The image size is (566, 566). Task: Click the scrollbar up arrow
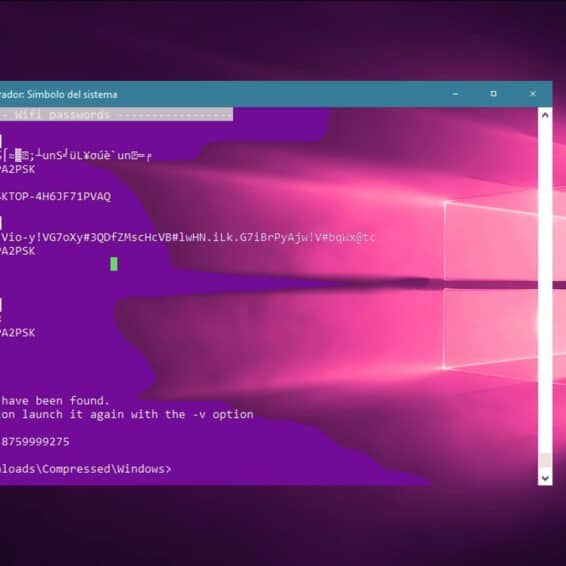pyautogui.click(x=545, y=116)
